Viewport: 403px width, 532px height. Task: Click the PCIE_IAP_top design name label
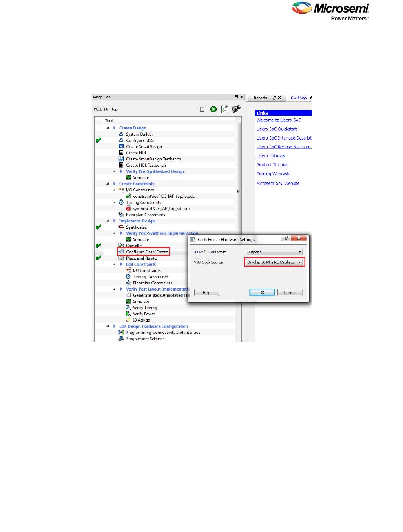pyautogui.click(x=106, y=109)
